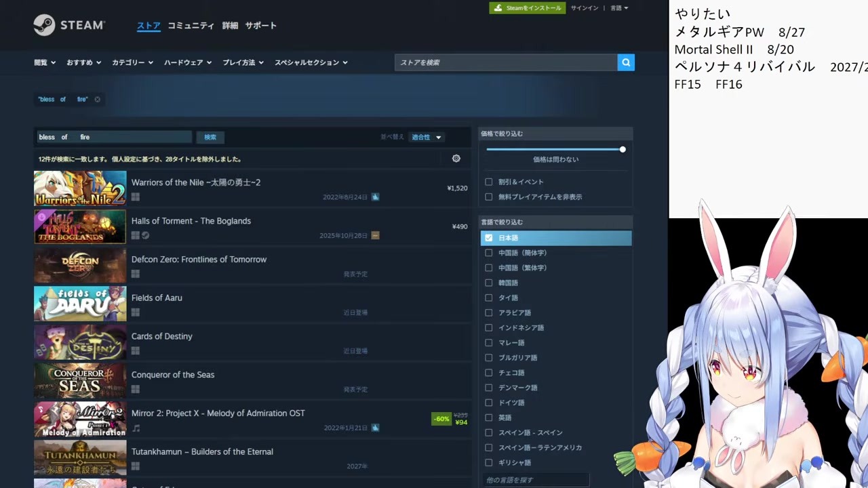Open Tutankhamun – Builders of the Eternal link
This screenshot has height=488, width=868.
click(202, 452)
